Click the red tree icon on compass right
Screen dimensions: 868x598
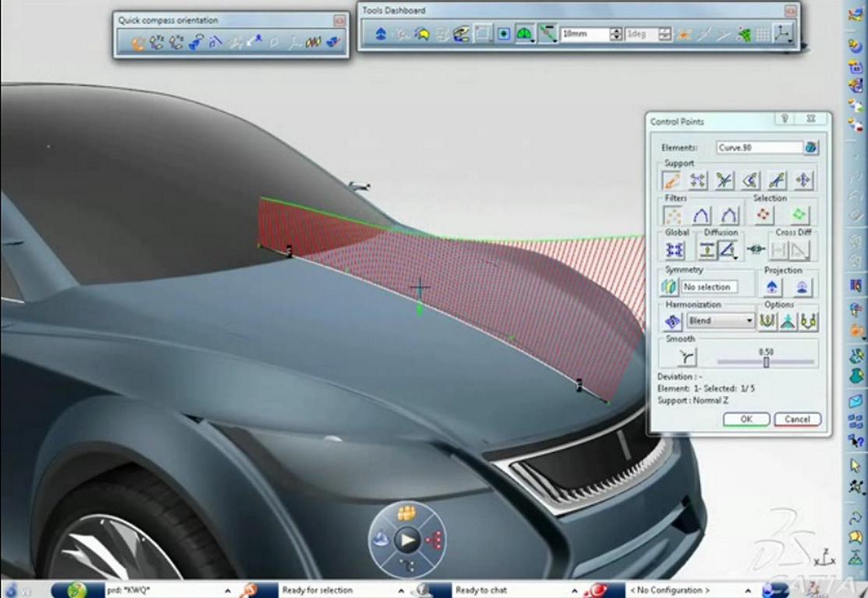(434, 540)
